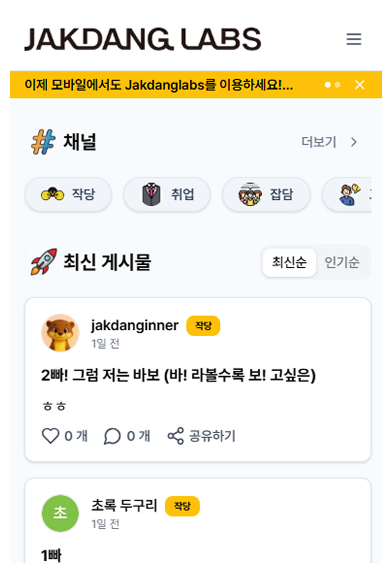Viewport: 392px width, 573px height.
Task: Click 작당 badge next to 초록 두구리
Action: [x=182, y=506]
